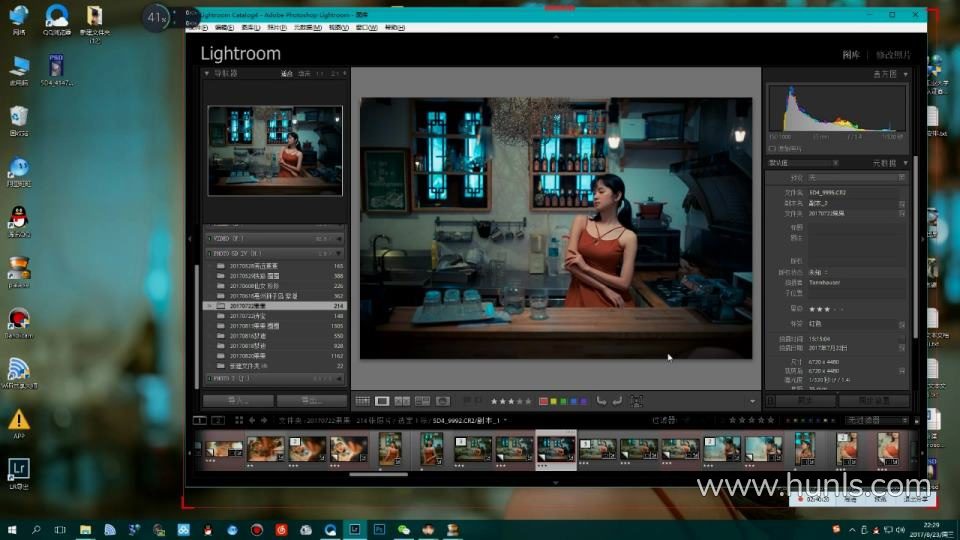Screen dimensions: 960x540
Task: Open the Help (H) menu
Action: point(394,28)
